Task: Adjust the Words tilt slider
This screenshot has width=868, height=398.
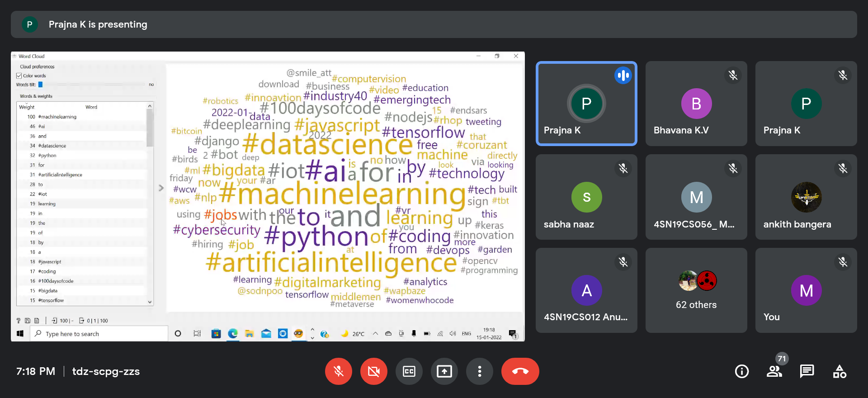Action: coord(41,85)
